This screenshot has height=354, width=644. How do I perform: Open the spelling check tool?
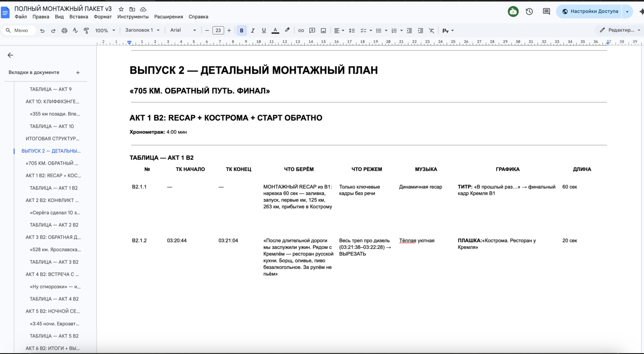[75, 30]
